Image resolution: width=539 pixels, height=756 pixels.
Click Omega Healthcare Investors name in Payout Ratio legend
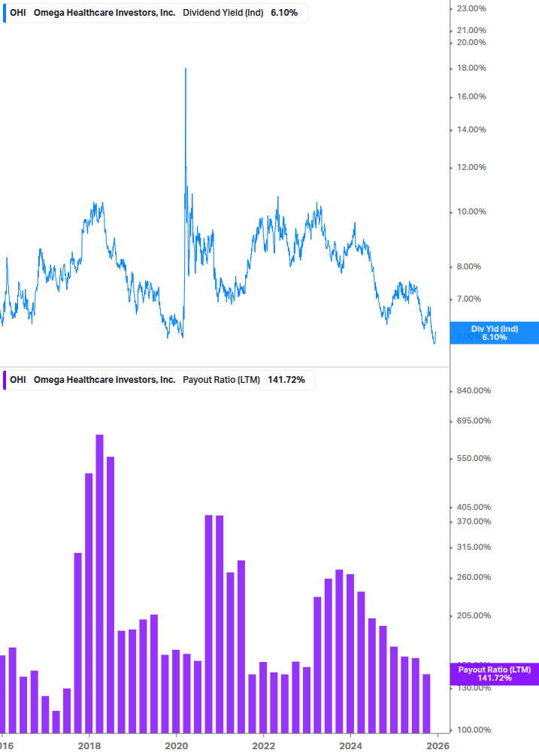point(104,380)
